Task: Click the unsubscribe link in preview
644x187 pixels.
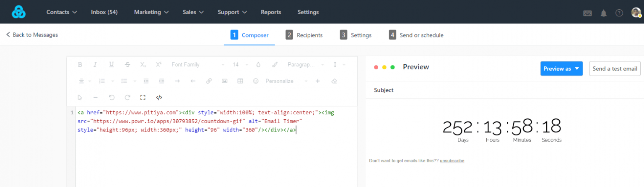Action: coord(452,161)
